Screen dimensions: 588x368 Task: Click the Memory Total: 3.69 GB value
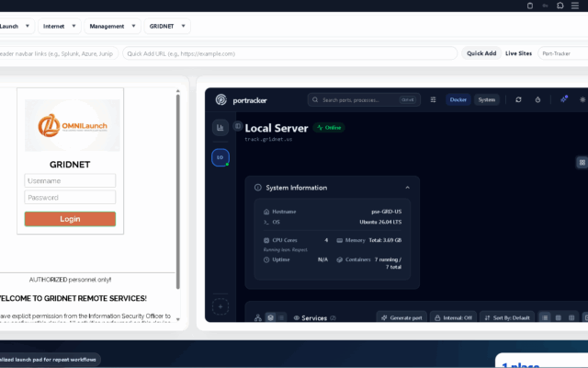tap(385, 240)
